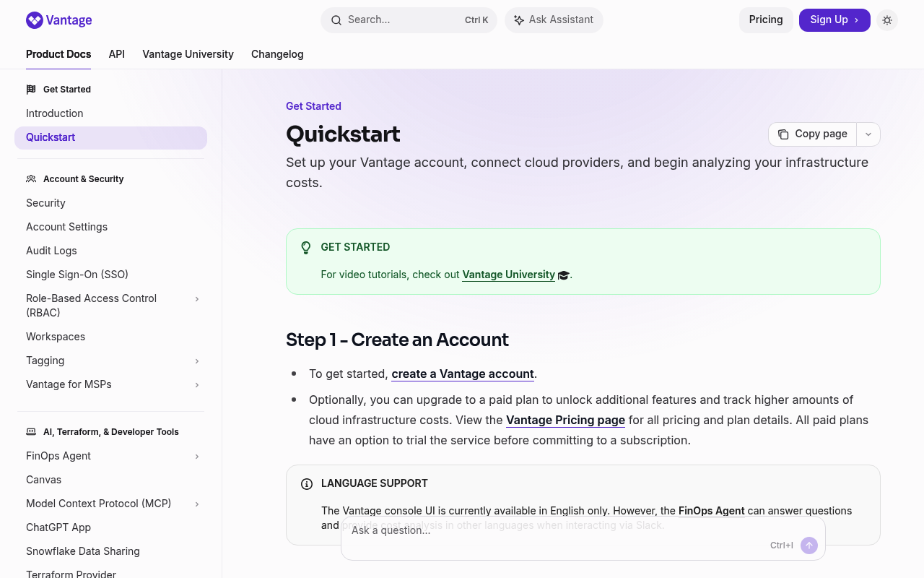Screen dimensions: 924x578
Task: Open Canvas in the sidebar
Action: coord(110,480)
